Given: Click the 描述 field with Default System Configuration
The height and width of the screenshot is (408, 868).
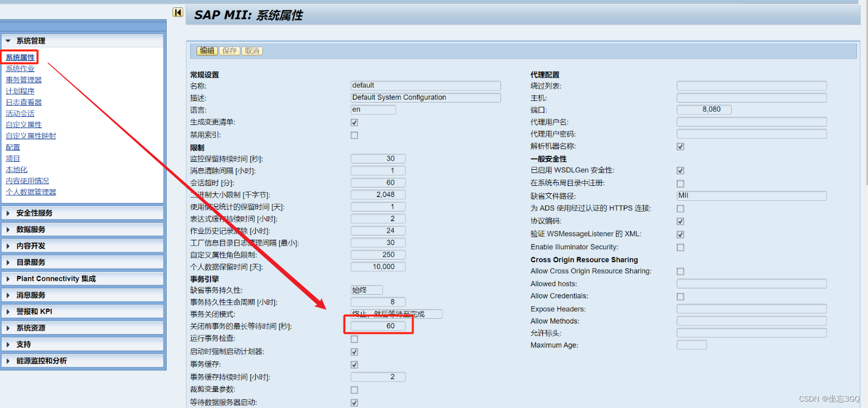Looking at the screenshot, I should (426, 98).
